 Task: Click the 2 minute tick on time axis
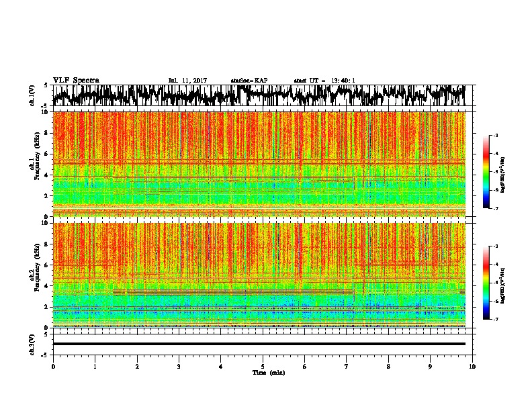[137, 367]
